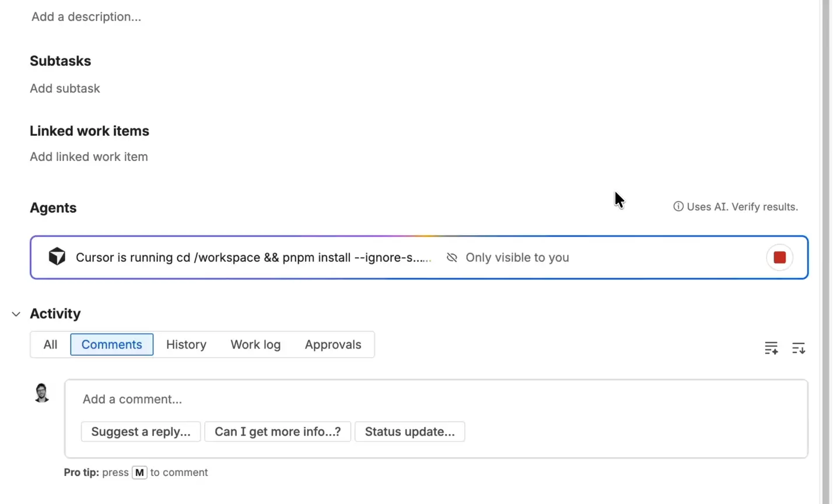The width and height of the screenshot is (840, 504).
Task: Click the Cursor cube logo icon
Action: pyautogui.click(x=57, y=257)
